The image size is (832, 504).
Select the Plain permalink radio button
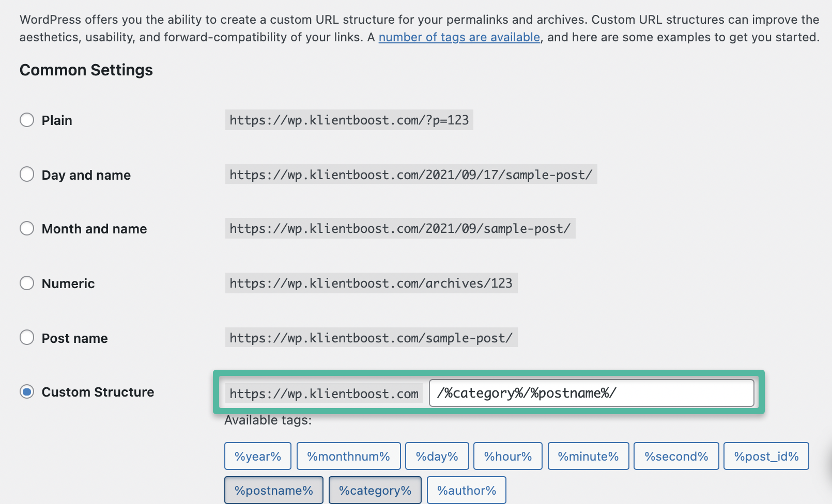[27, 120]
